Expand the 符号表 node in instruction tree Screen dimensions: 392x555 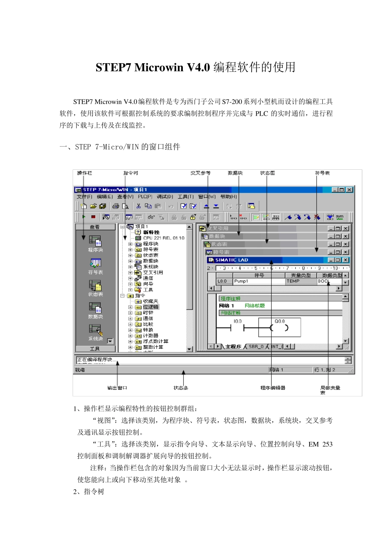(x=130, y=250)
